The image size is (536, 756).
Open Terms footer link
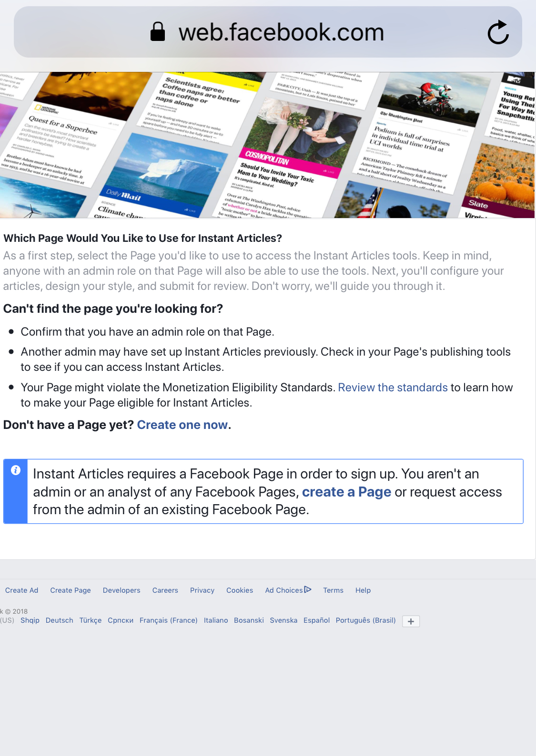click(x=333, y=590)
